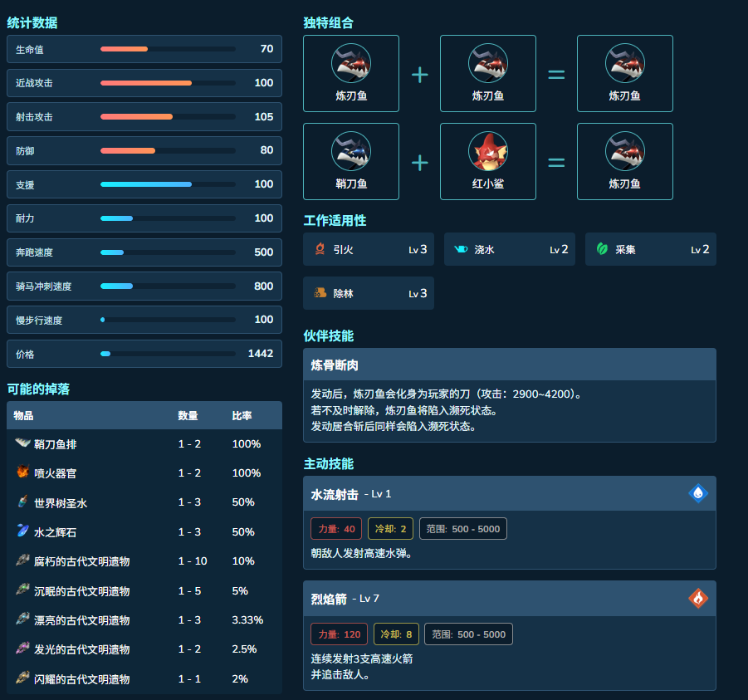Viewport: 748px width, 700px height.
Task: Click the 1 - 10 quantity cell
Action: (193, 561)
